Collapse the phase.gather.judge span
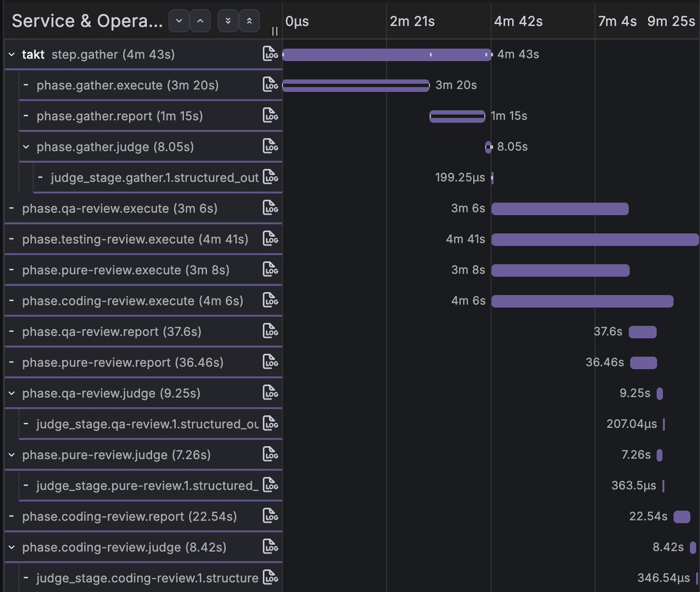 (26, 147)
